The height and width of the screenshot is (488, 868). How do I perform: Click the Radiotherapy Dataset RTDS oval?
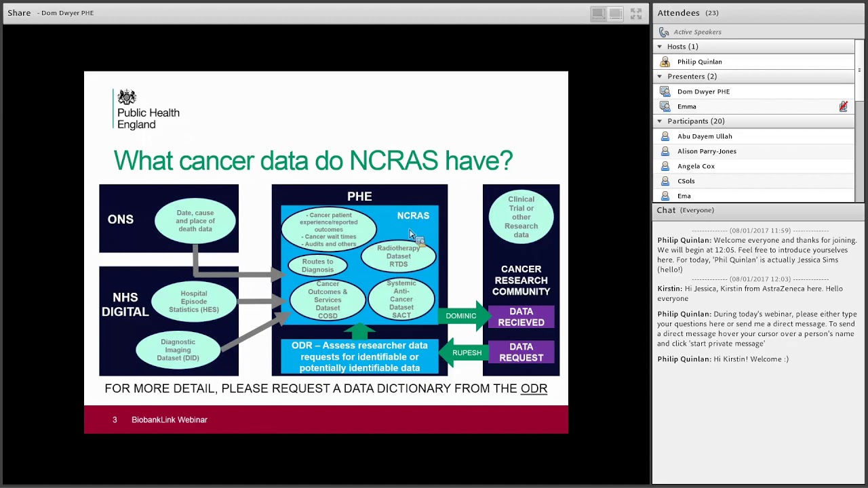click(x=398, y=256)
